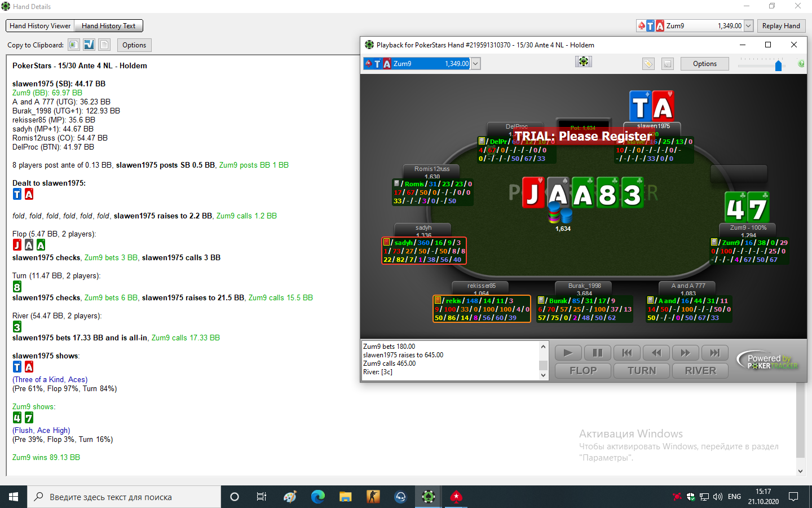Screen dimensions: 812x508
Task: Jump to the end of the hand
Action: 715,353
